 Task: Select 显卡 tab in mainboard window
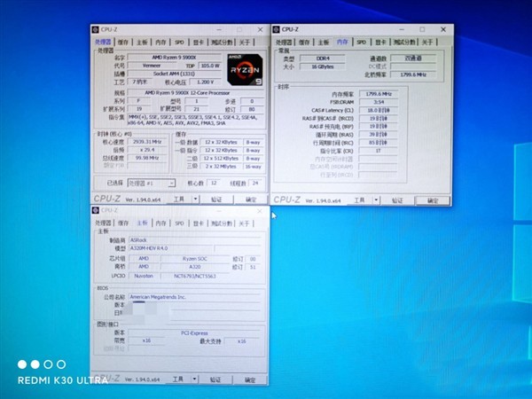click(x=199, y=223)
